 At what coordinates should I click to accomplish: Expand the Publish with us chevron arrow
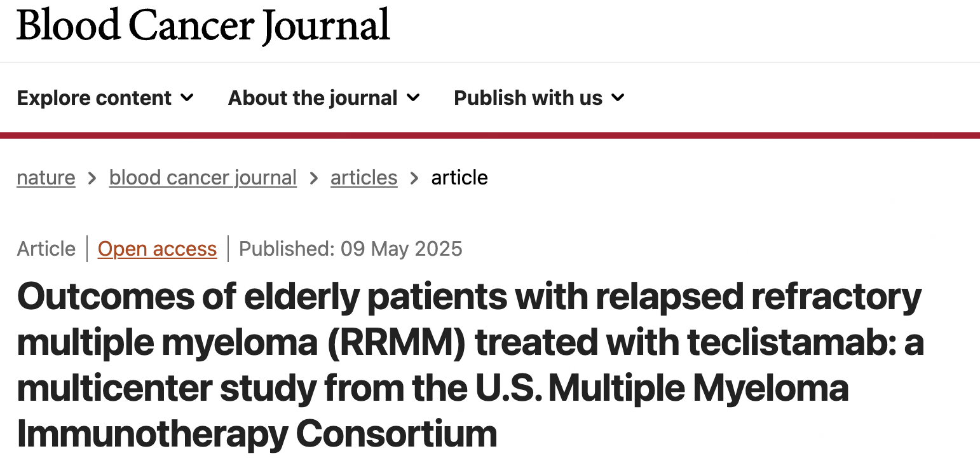(618, 98)
